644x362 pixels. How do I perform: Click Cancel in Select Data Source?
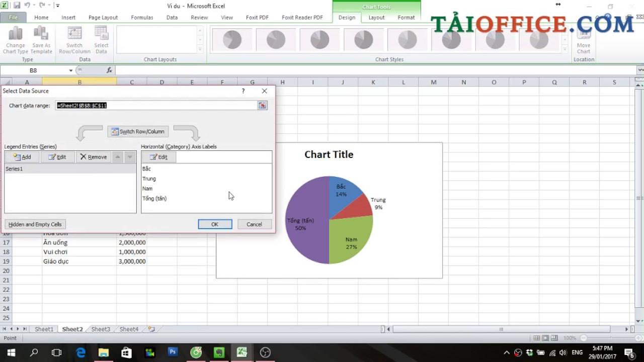254,224
